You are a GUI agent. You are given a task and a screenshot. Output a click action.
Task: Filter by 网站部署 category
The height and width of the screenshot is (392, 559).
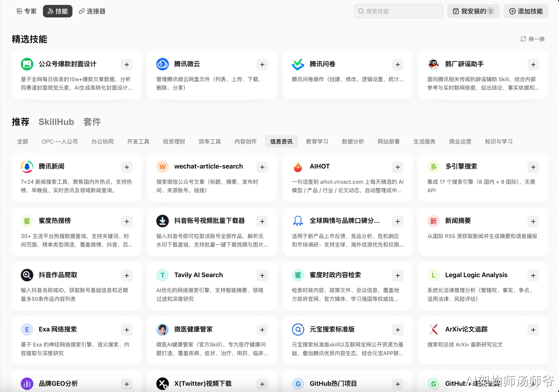388,142
